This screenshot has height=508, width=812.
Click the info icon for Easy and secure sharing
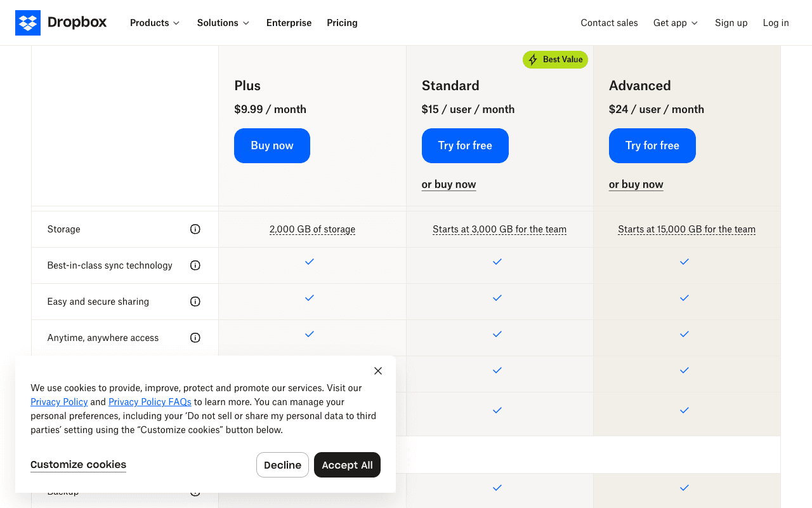195,302
